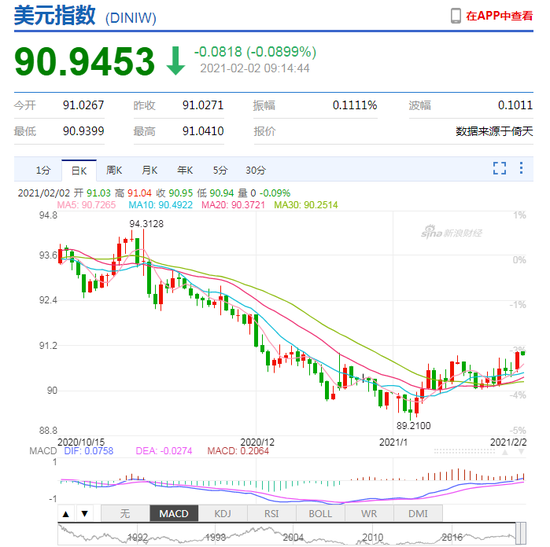
Task: Click the -0.0818 (-0.0899%) change text
Action: 255,52
